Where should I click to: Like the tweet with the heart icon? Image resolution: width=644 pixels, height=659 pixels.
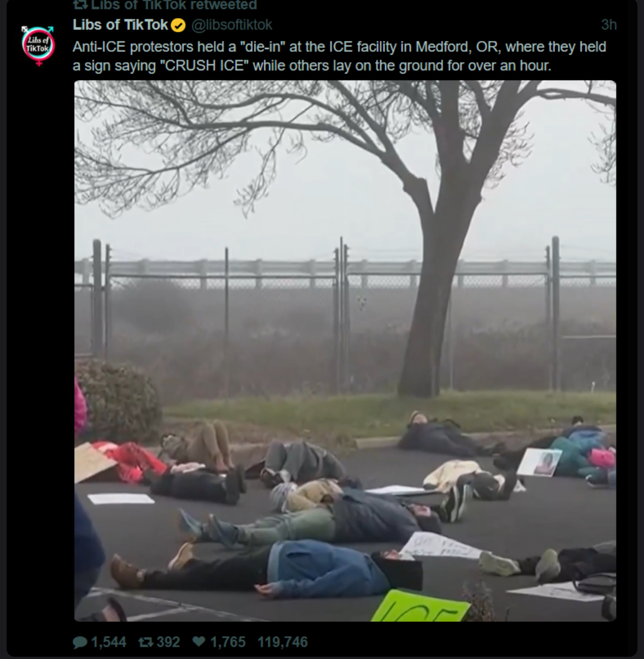pos(199,642)
